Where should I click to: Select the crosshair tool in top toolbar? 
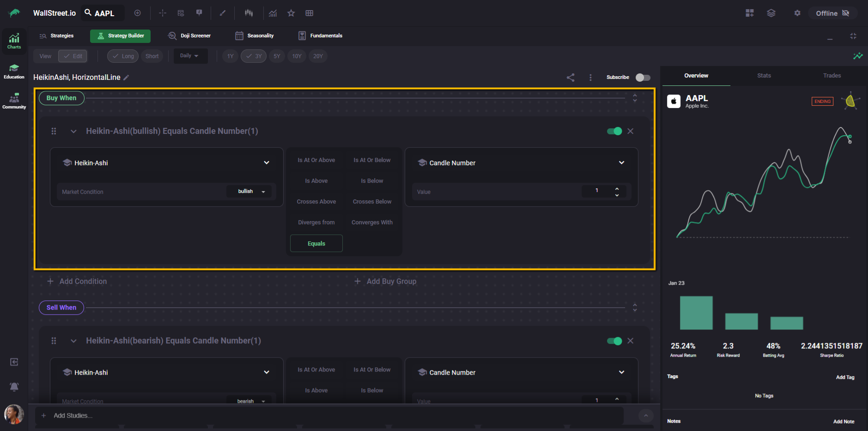point(163,13)
